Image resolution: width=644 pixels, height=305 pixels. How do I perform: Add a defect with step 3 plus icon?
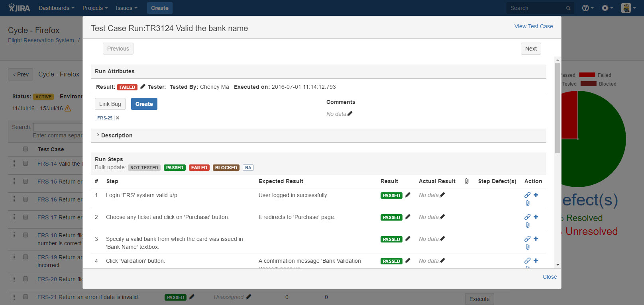point(536,239)
